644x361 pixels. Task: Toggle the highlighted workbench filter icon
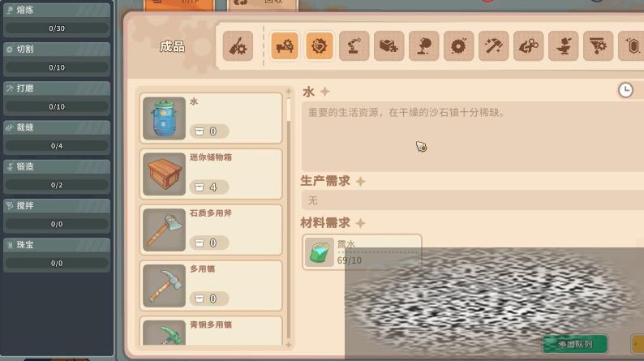point(285,46)
